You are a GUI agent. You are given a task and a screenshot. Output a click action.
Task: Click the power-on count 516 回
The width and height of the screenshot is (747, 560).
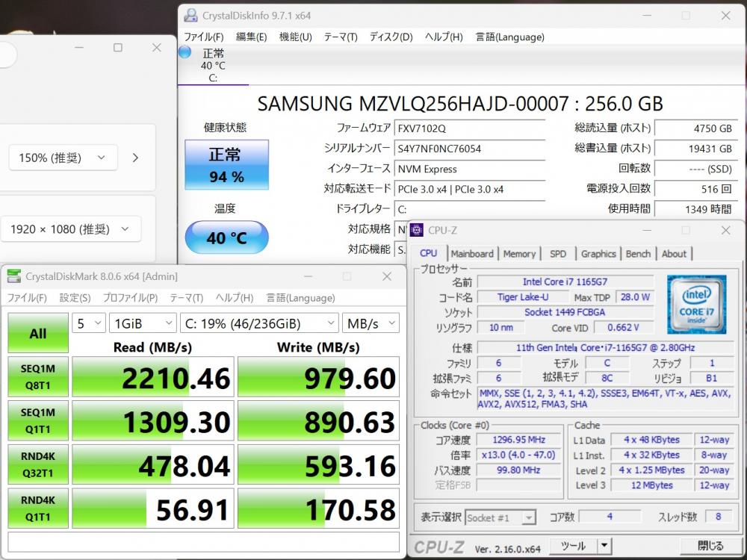pyautogui.click(x=696, y=189)
